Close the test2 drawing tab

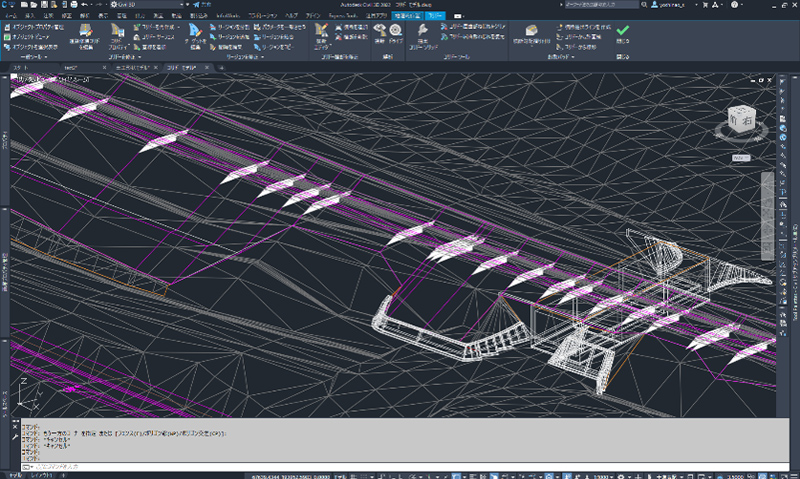pos(104,67)
